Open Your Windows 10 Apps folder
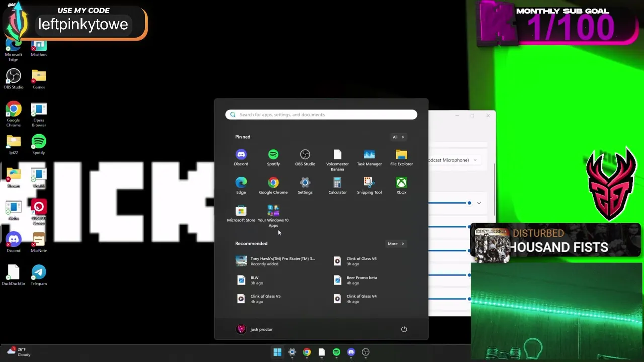 tap(273, 216)
